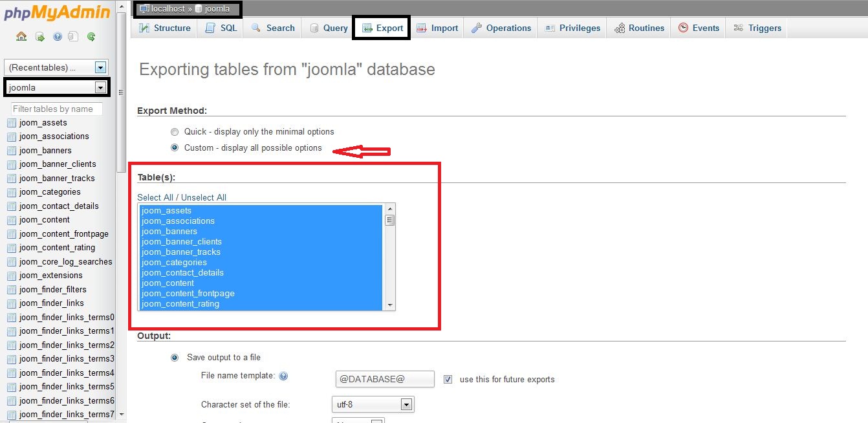Click the Filter tables by name field

[x=57, y=109]
